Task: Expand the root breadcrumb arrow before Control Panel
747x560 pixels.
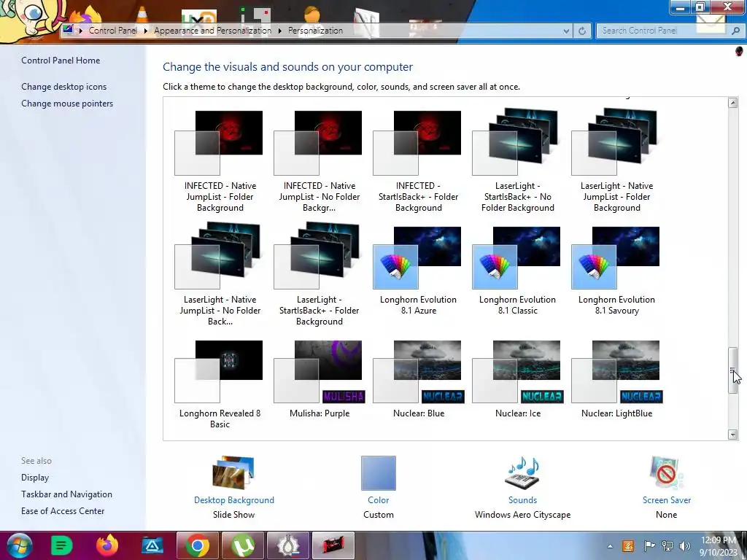Action: pos(80,31)
